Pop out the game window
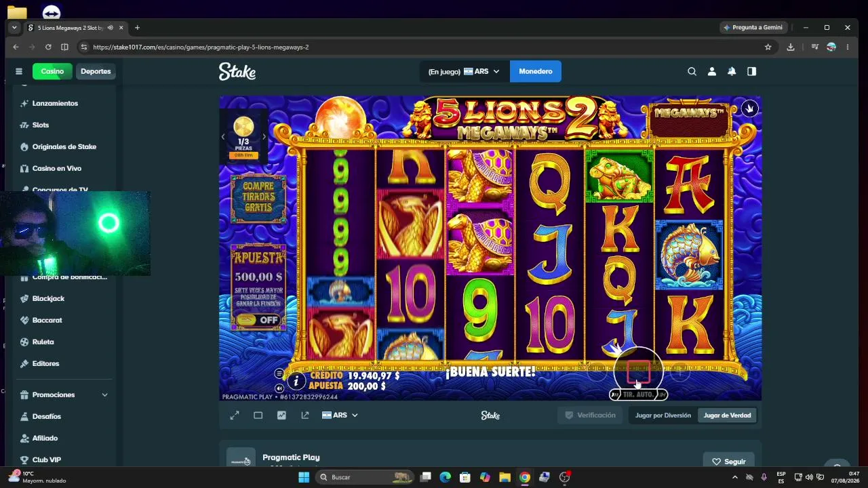Viewport: 868px width, 488px height. click(305, 415)
